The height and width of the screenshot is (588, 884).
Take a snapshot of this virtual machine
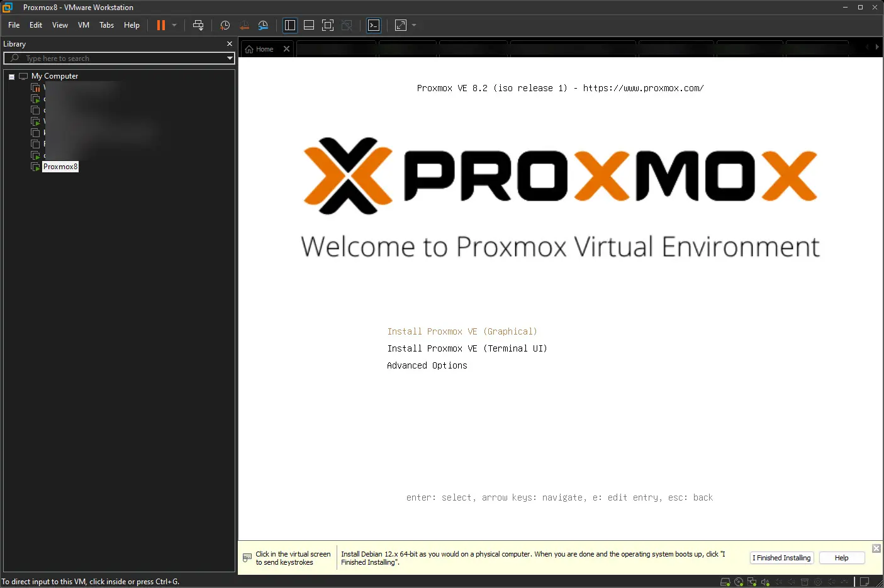tap(225, 25)
